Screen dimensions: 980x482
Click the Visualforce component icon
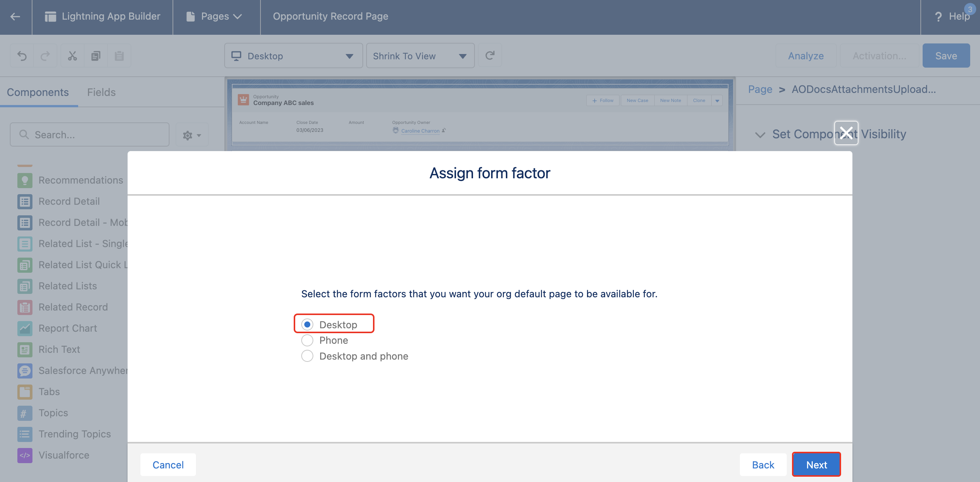[x=25, y=455]
